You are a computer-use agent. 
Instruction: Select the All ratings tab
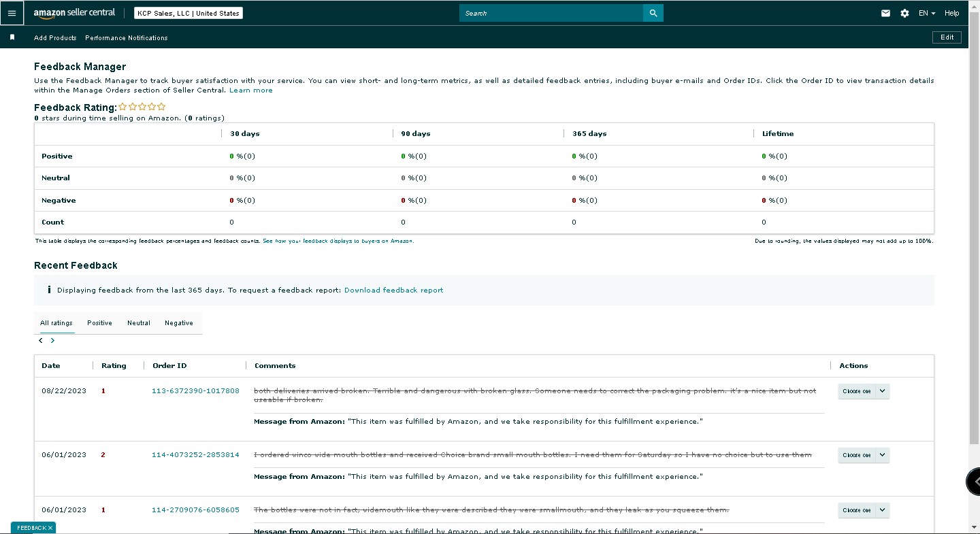(x=56, y=323)
